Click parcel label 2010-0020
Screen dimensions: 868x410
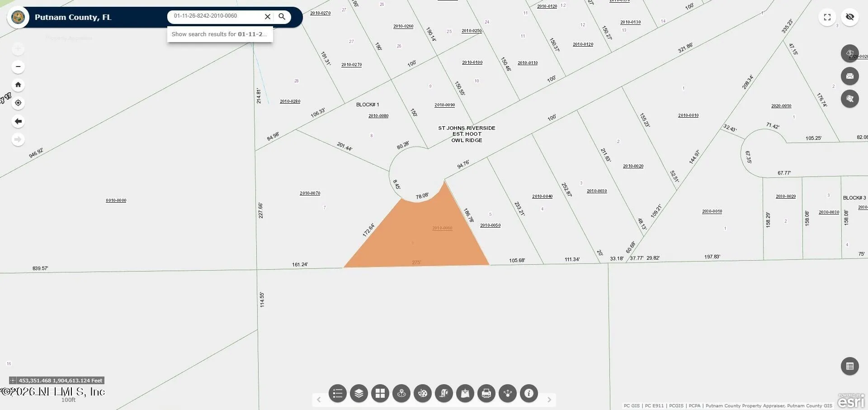[x=633, y=166]
